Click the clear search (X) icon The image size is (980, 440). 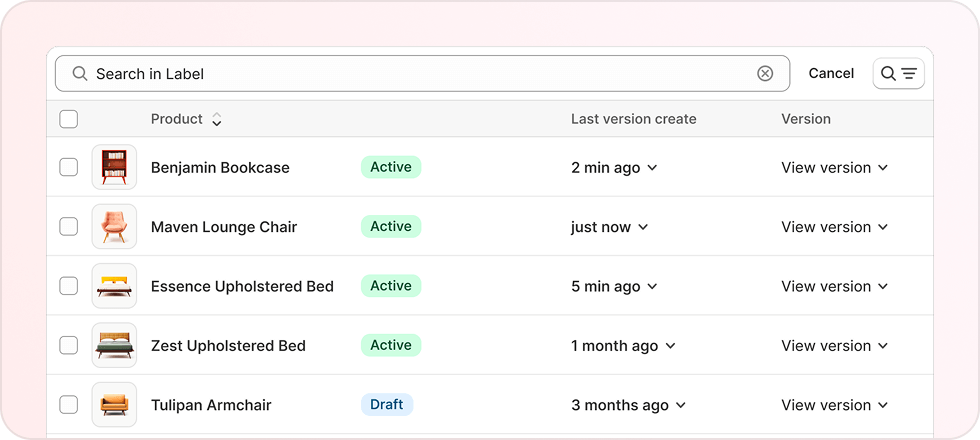[765, 73]
